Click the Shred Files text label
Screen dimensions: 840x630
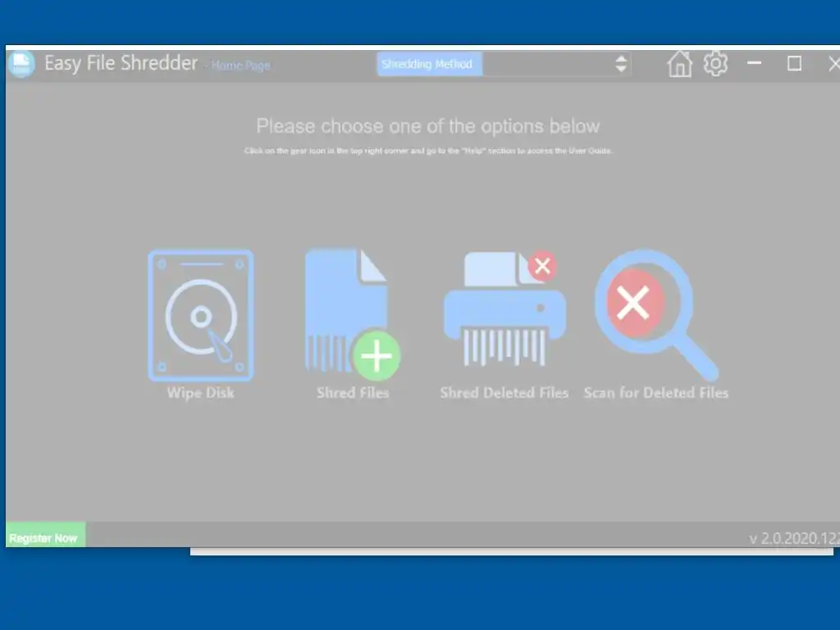click(x=353, y=393)
